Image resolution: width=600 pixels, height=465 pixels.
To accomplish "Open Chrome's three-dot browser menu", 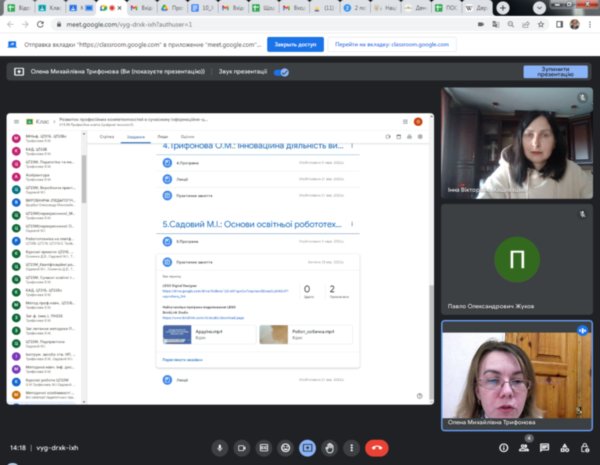I will click(x=590, y=25).
